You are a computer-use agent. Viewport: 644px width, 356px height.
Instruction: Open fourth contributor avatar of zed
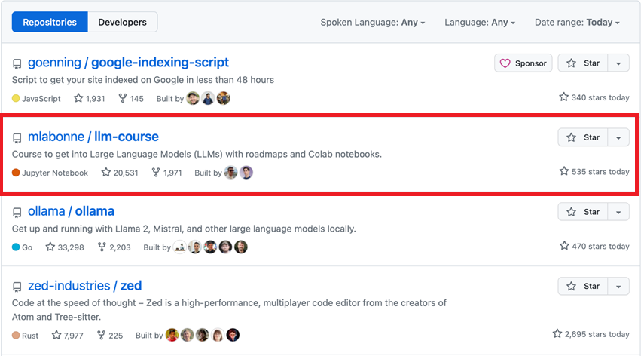[218, 335]
